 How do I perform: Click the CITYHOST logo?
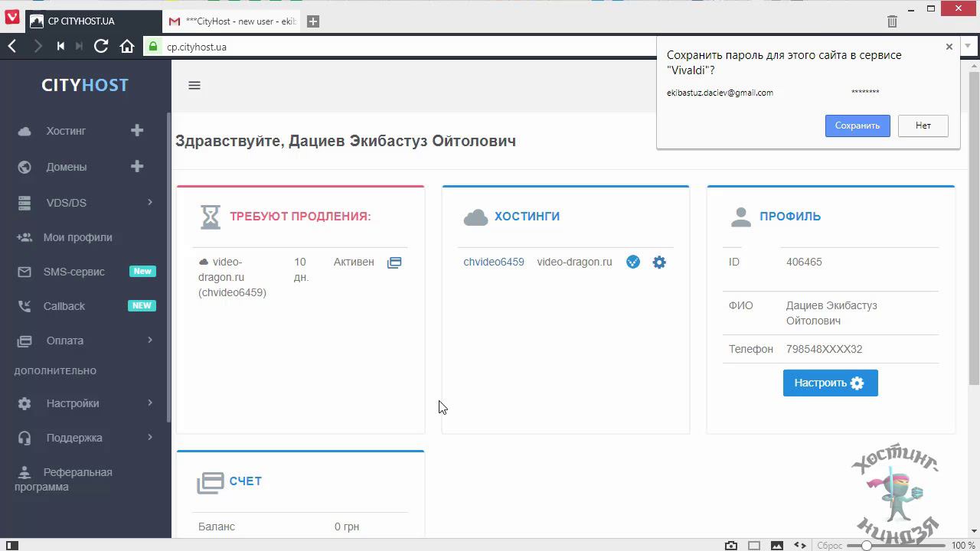click(x=85, y=85)
